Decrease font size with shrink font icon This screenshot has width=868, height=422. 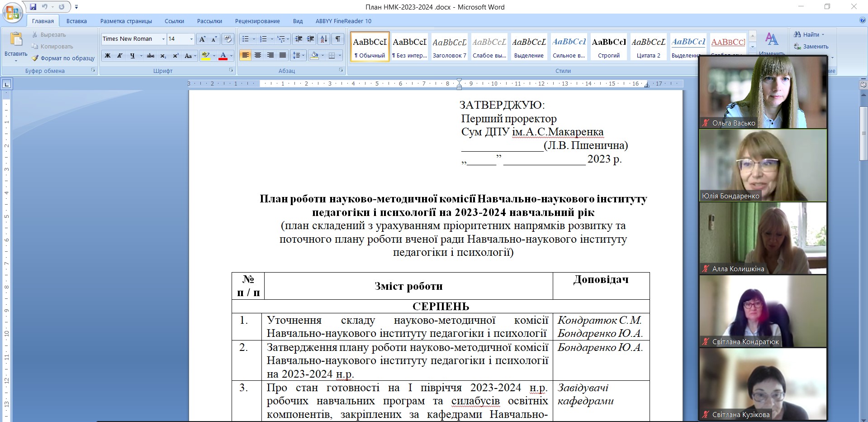point(214,39)
